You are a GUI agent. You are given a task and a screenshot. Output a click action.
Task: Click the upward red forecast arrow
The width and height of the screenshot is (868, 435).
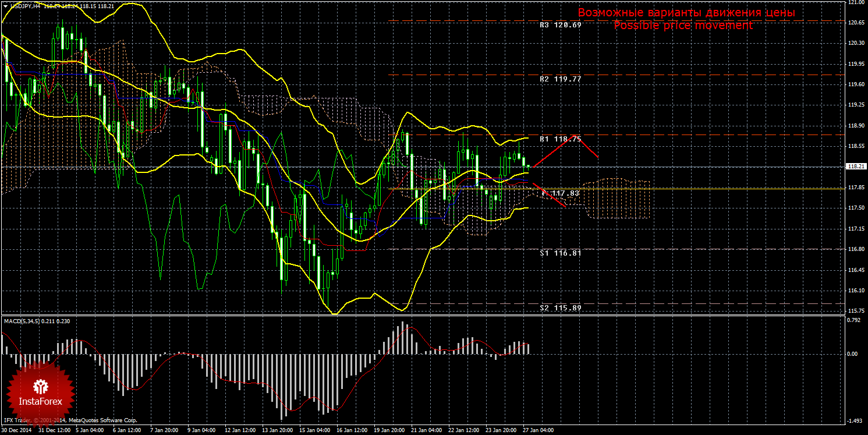tap(554, 151)
